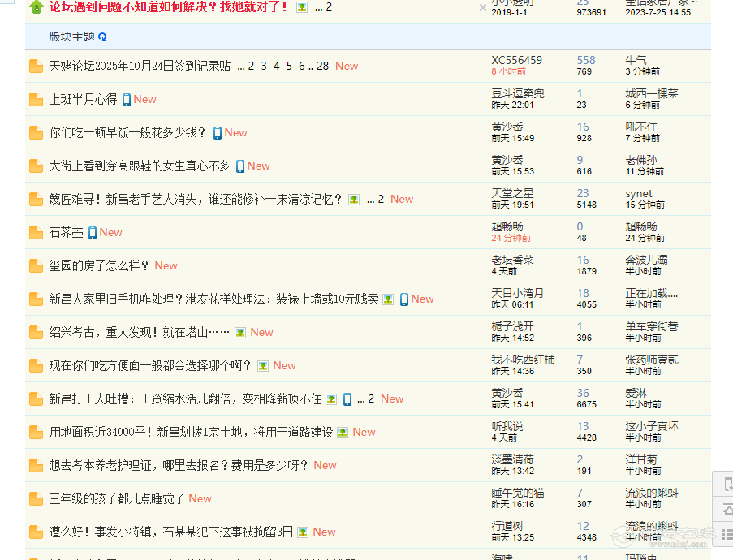Click folder icon of 玺园的房子怎么样 thread
733x560 pixels.
tap(36, 266)
